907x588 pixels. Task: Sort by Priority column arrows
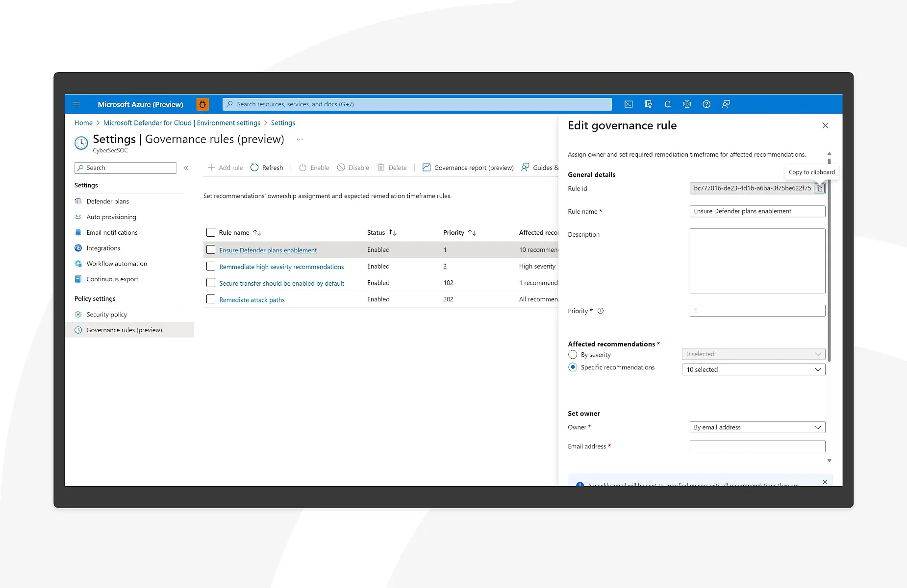472,233
